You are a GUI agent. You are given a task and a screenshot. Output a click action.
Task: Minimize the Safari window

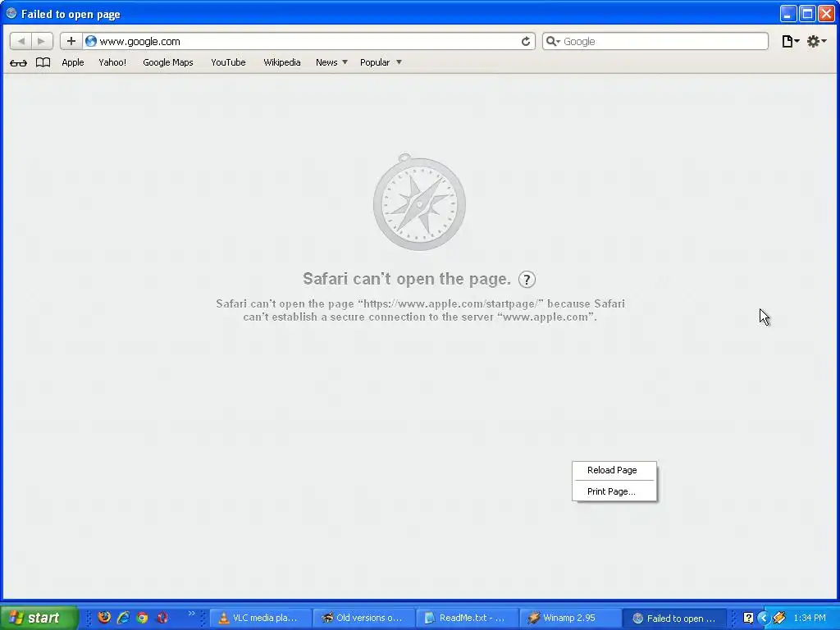point(788,14)
